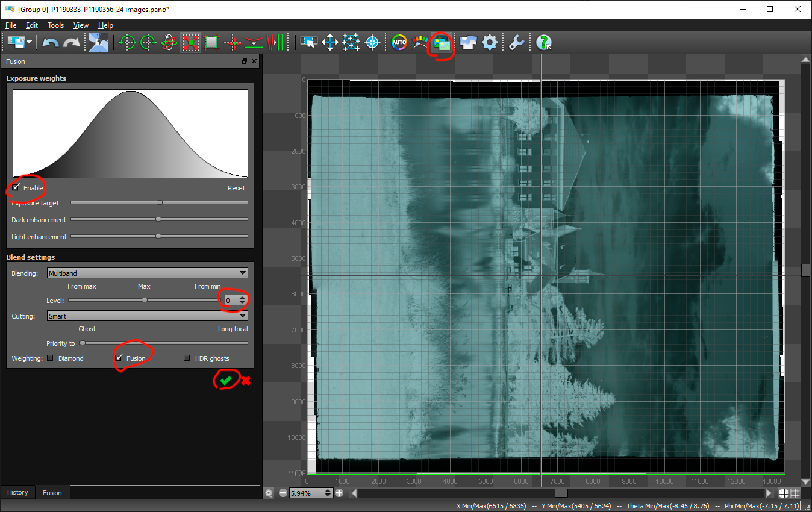Uncheck the Fusion weighting checkbox
This screenshot has width=812, height=512.
tap(119, 358)
